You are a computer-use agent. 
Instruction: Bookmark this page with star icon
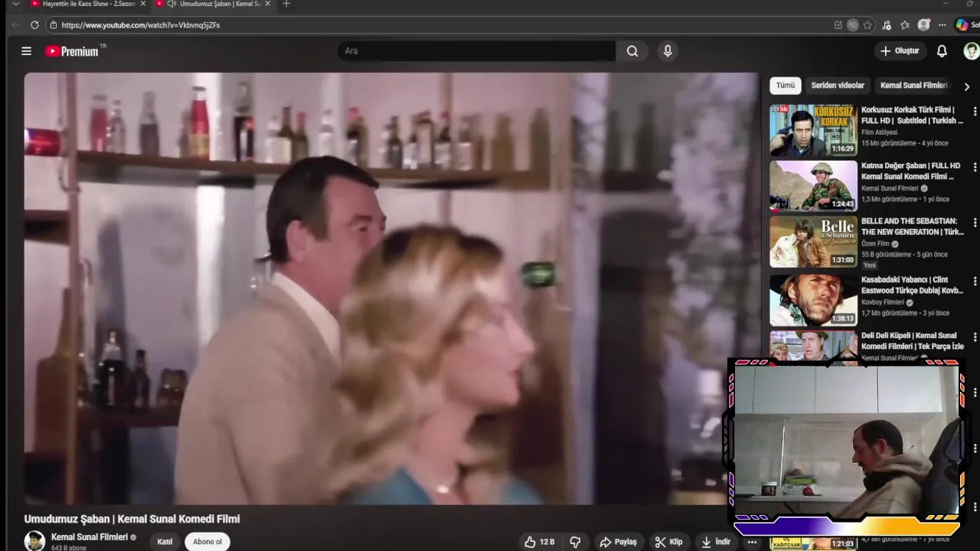click(x=867, y=25)
